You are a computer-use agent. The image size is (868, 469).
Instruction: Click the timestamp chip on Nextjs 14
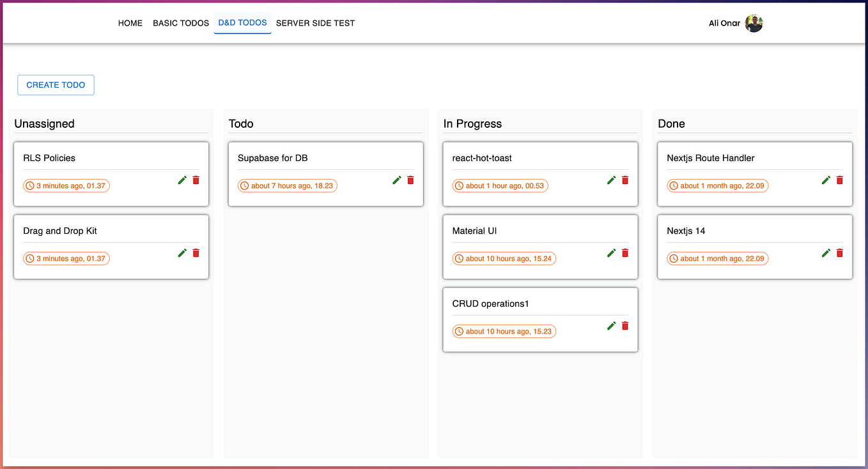[717, 258]
